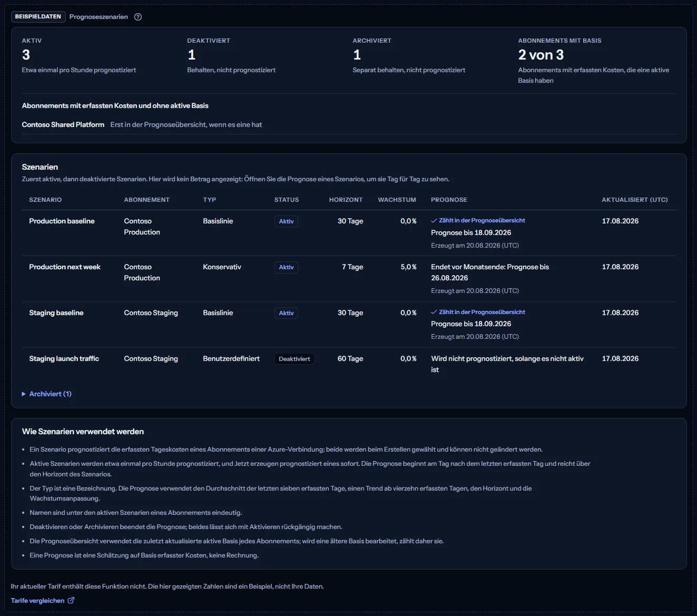Click Contoso Staging in the Staging launch traffic row

[x=151, y=359]
